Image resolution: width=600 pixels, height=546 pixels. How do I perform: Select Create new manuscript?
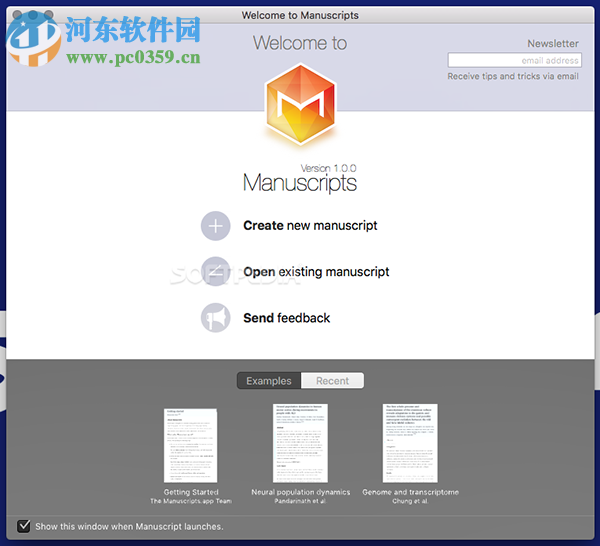point(310,226)
